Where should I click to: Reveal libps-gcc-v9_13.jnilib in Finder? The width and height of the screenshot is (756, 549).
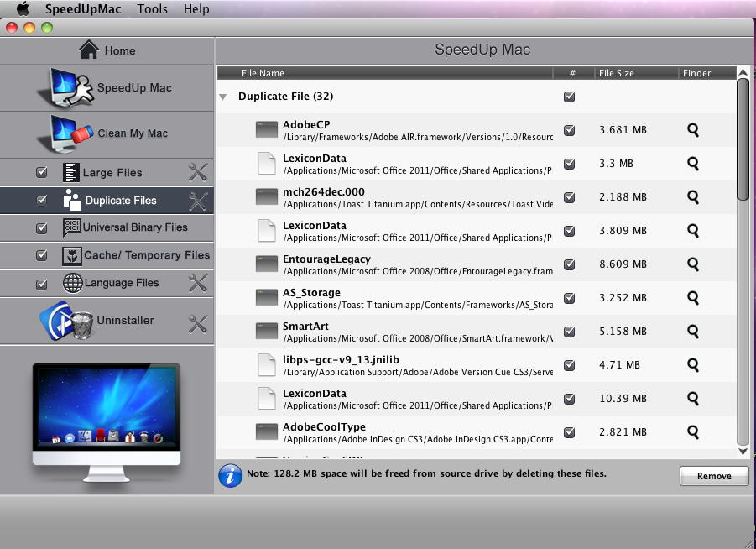tap(693, 364)
